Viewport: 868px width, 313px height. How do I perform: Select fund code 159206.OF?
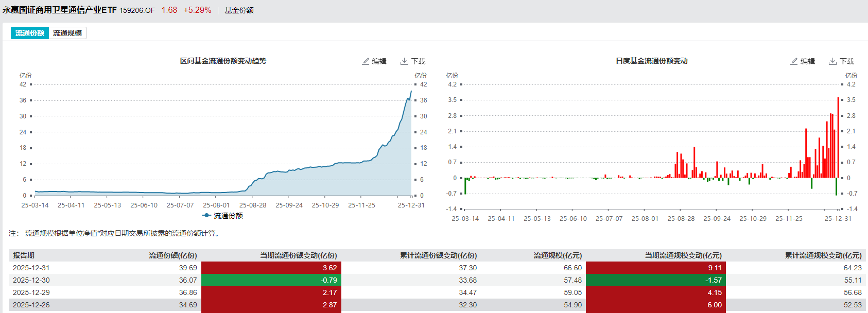[x=137, y=10]
